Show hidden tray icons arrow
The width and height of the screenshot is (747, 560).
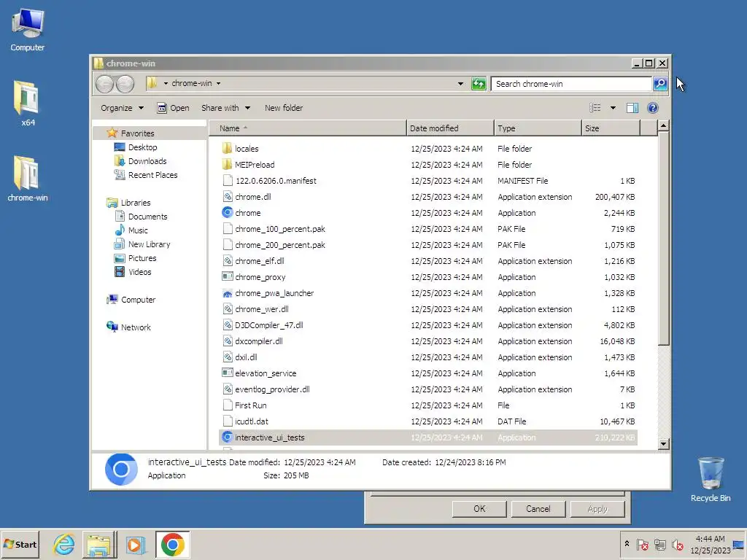point(627,544)
